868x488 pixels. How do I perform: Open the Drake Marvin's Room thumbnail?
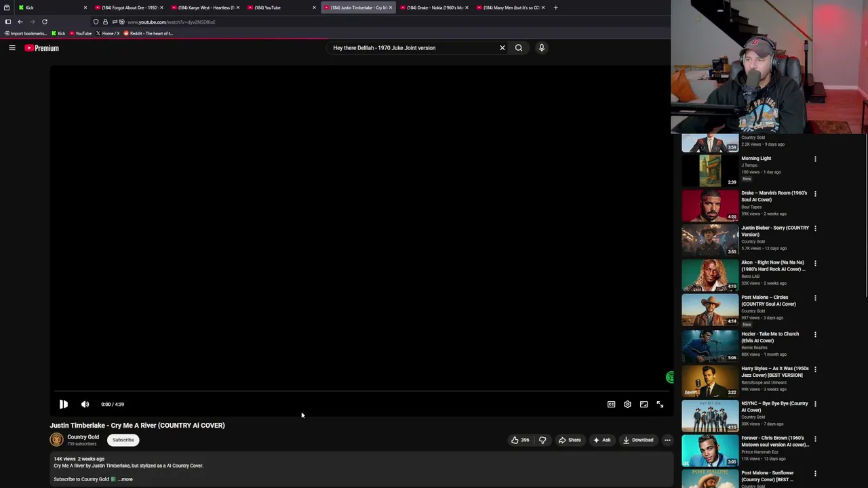coord(710,205)
